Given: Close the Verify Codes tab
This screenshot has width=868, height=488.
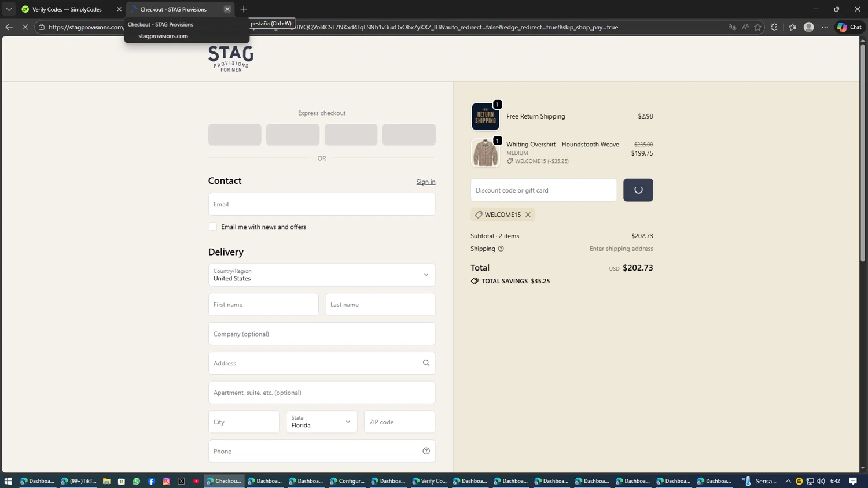Looking at the screenshot, I should (119, 9).
